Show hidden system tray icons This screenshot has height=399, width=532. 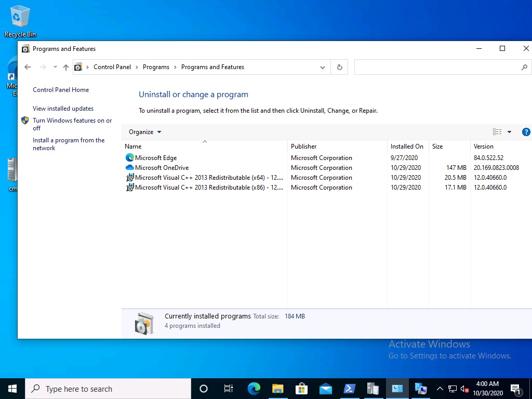440,389
